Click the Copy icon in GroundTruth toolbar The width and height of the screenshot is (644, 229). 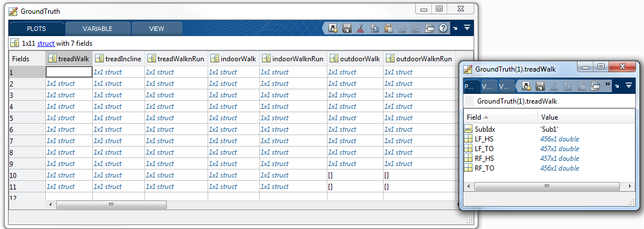point(374,28)
